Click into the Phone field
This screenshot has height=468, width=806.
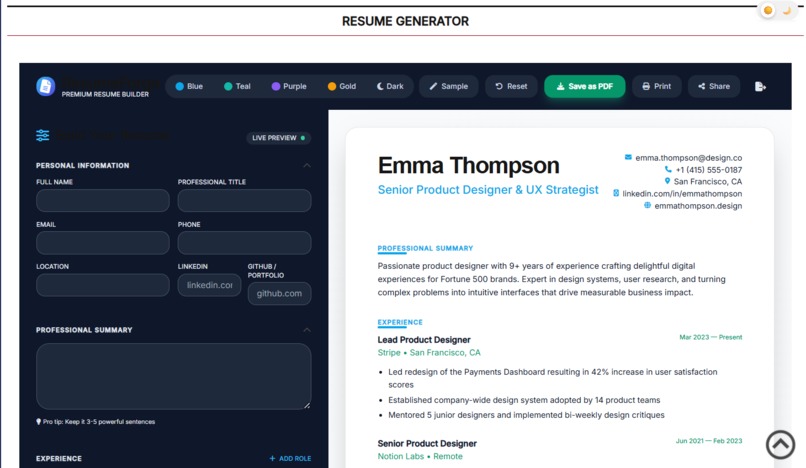coord(244,243)
